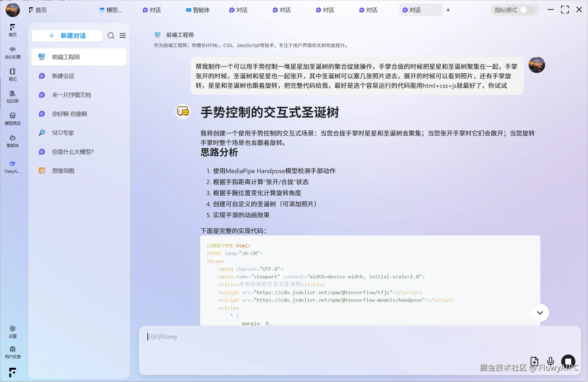Switch to the 智能体 tab
Viewport: 588px width, 382px height.
point(198,10)
